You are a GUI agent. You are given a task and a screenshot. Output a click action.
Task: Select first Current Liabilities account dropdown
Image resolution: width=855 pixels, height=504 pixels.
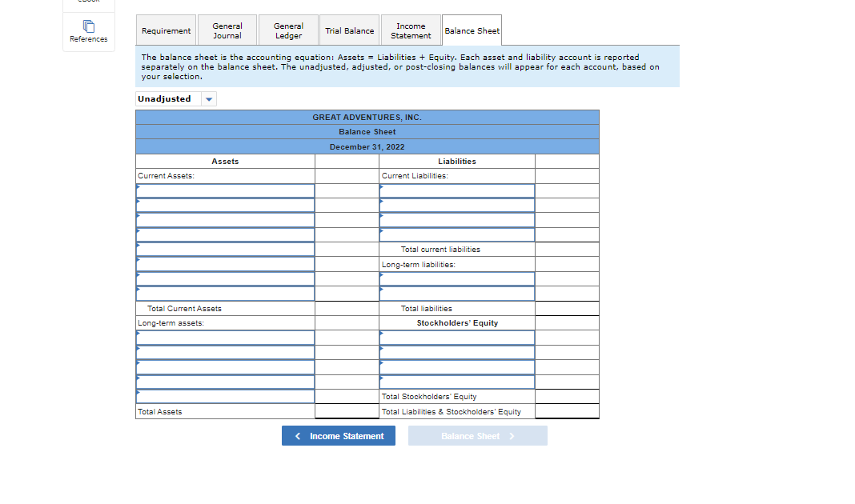pos(457,190)
